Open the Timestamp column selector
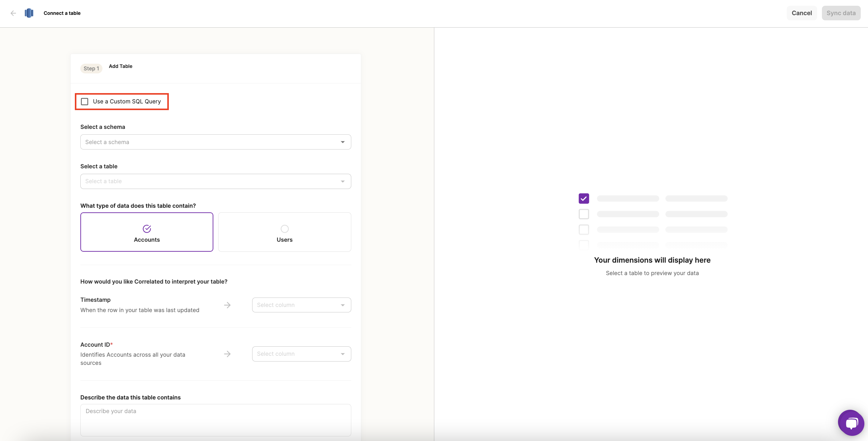 pyautogui.click(x=301, y=305)
